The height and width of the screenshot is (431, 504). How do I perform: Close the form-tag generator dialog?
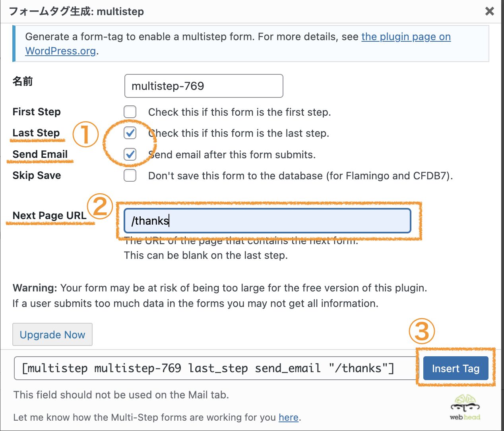coord(489,11)
